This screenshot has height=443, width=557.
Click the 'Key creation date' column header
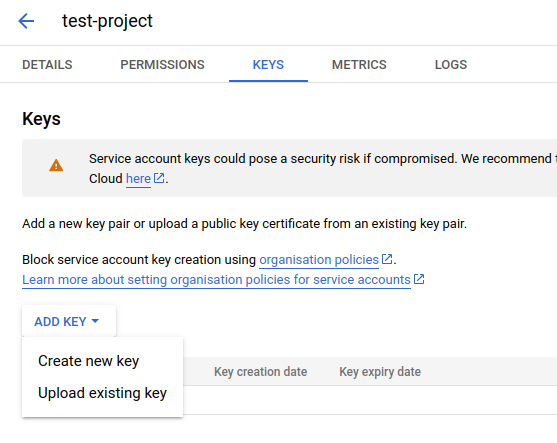coord(260,372)
